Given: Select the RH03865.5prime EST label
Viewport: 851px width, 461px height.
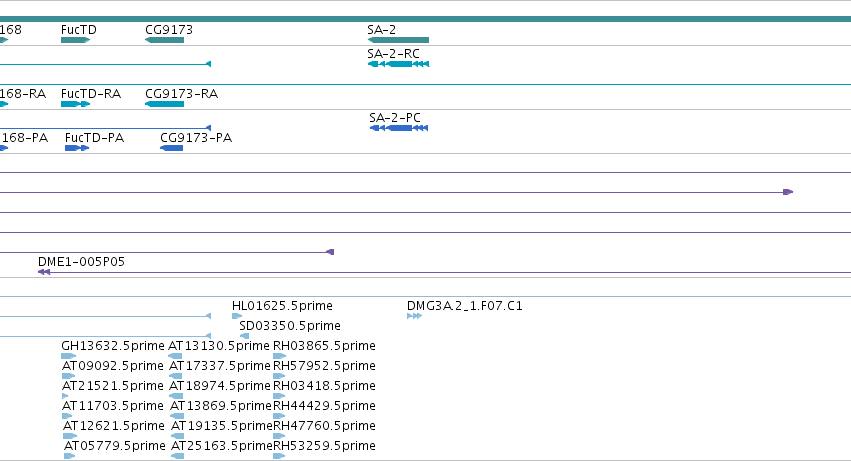Looking at the screenshot, I should coord(324,346).
